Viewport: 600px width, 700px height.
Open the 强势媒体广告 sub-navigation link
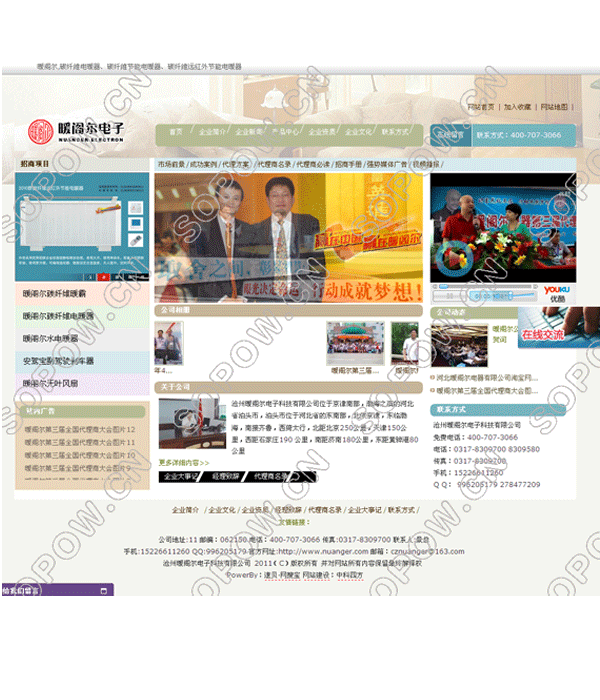[x=387, y=165]
